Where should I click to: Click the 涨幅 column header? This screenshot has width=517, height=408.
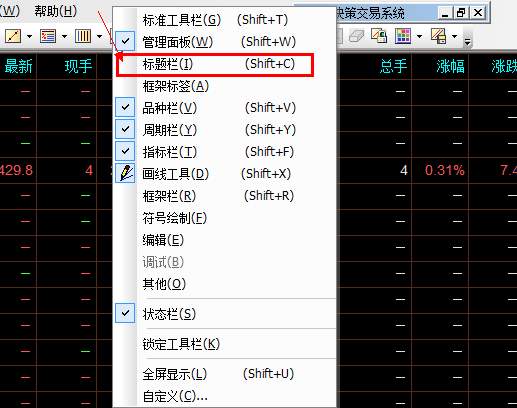450,66
